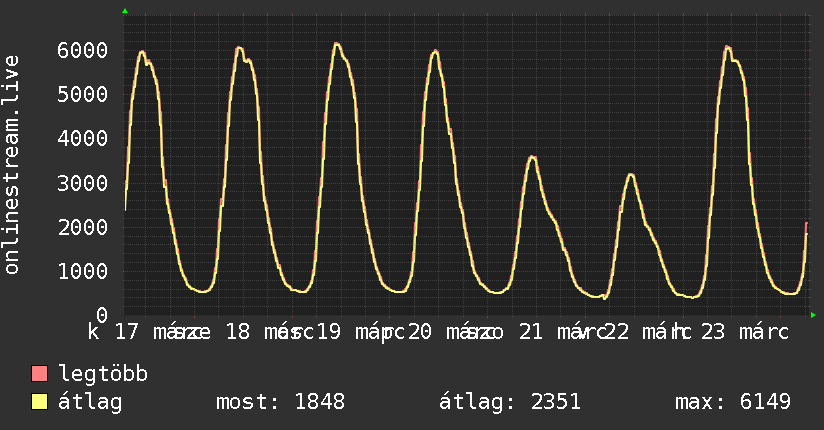Viewport: 824px width, 430px height.
Task: Click the 'most: 1848' value
Action: pos(281,402)
